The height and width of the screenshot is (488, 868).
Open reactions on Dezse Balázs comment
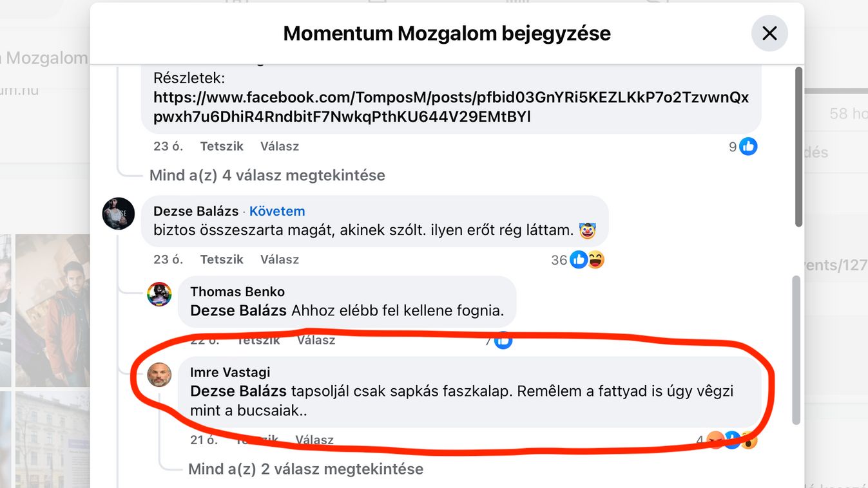pos(579,259)
